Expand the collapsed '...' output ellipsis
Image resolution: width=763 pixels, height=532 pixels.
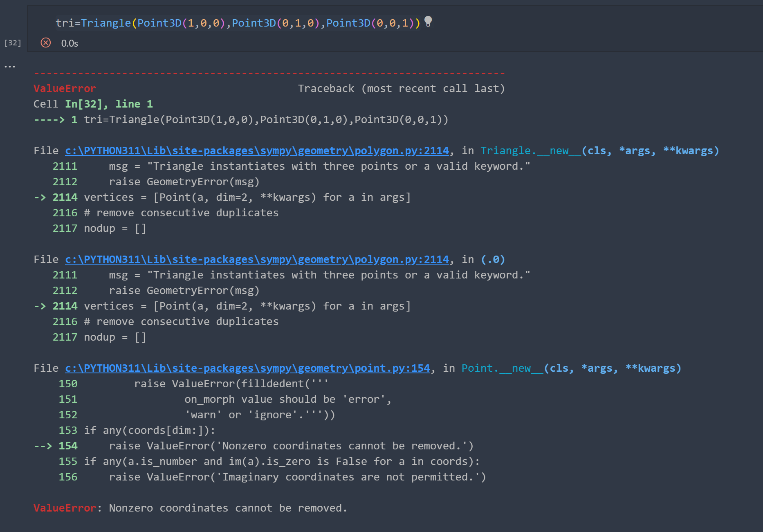click(9, 66)
